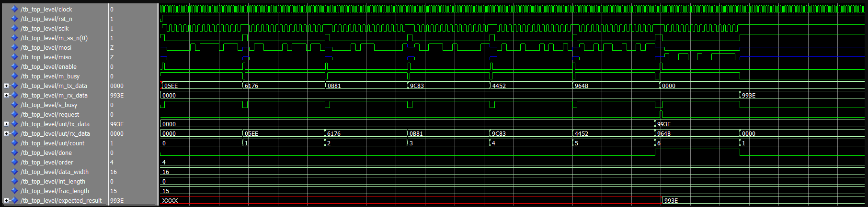The width and height of the screenshot is (868, 207).
Task: Click the diamond icon for the mosi signal
Action: (14, 47)
